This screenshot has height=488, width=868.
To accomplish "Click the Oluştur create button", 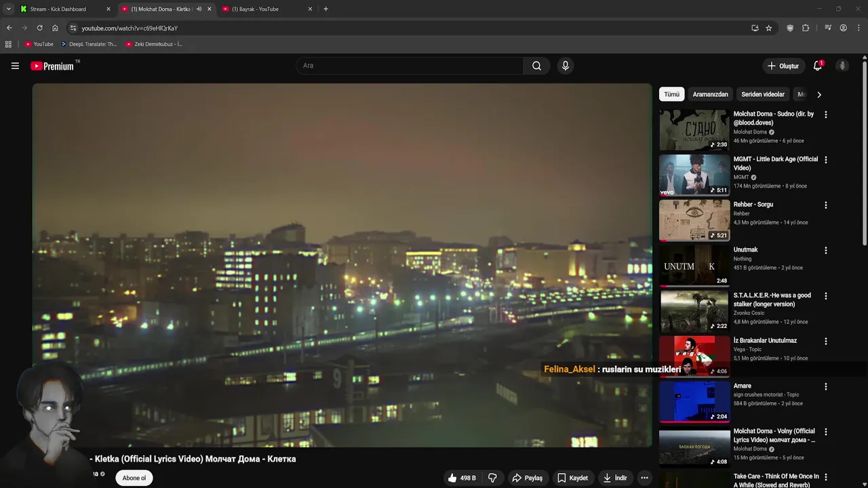I will 783,66.
